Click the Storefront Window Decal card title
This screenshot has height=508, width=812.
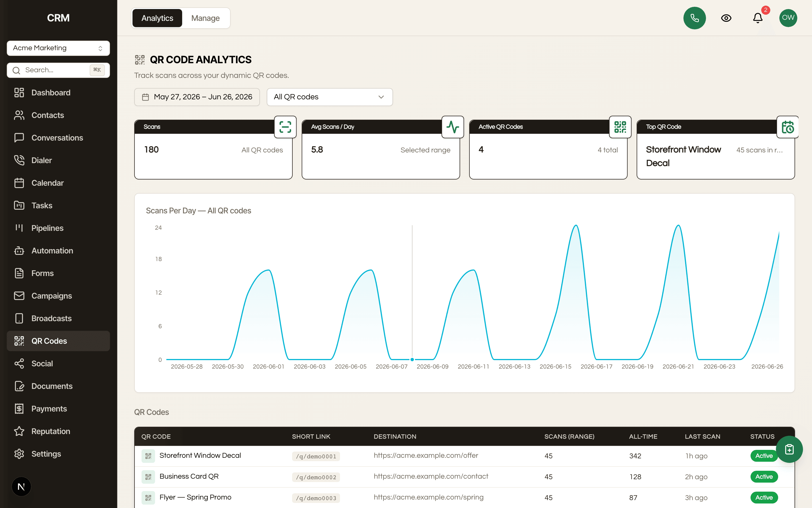pyautogui.click(x=683, y=156)
